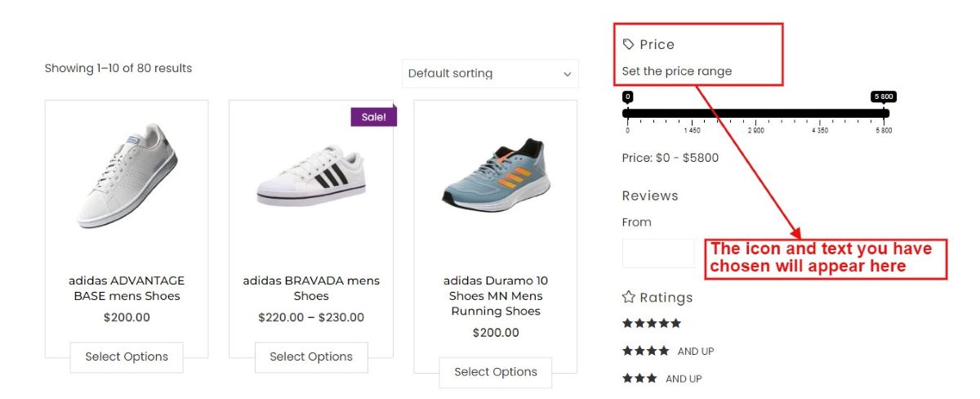Select the three stars AND UP filter
This screenshot has width=980, height=399.
[661, 379]
